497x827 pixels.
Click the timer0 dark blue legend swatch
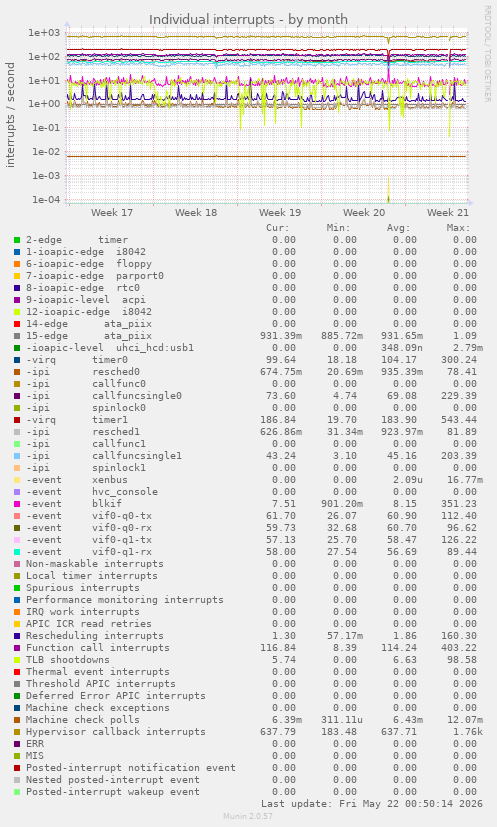pyautogui.click(x=17, y=360)
